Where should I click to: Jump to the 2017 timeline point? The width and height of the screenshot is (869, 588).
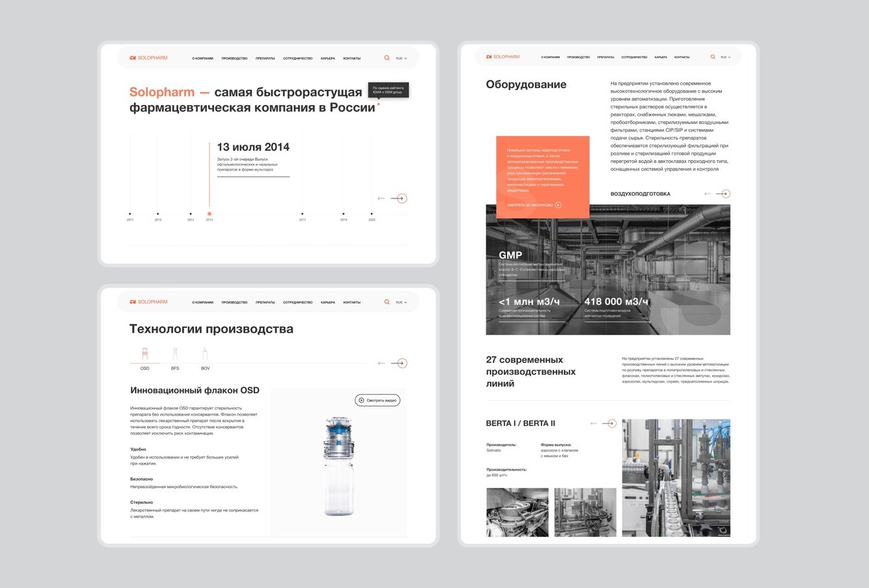coord(302,214)
